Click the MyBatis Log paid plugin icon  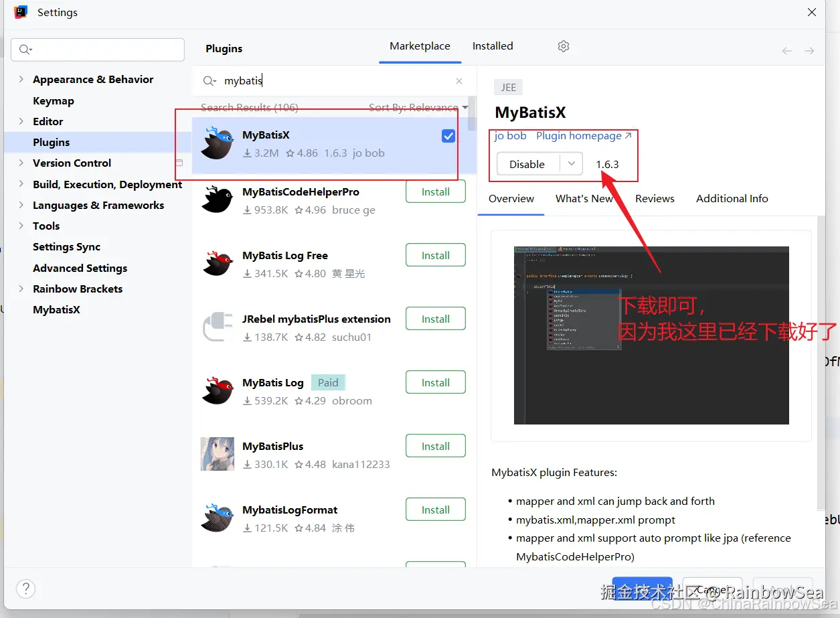(x=218, y=390)
